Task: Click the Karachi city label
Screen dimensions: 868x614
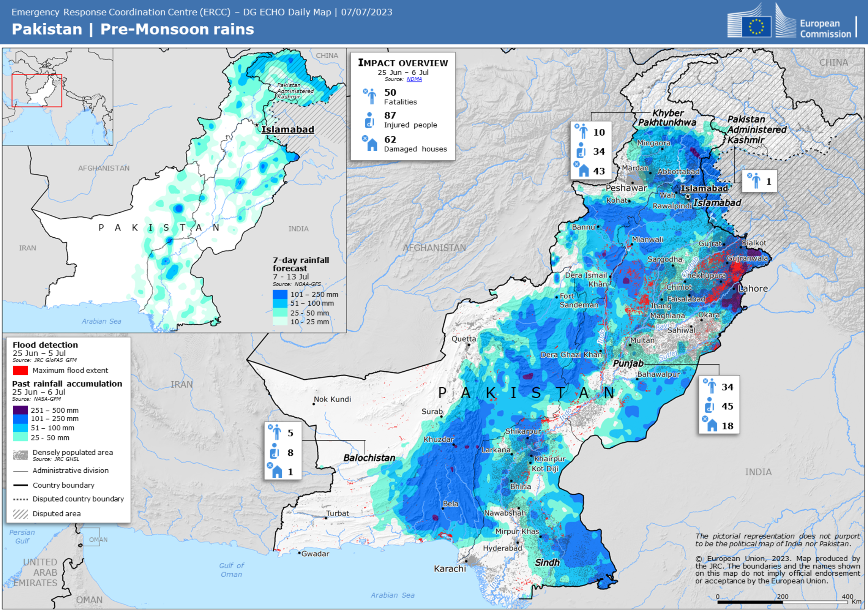Action: coord(450,568)
